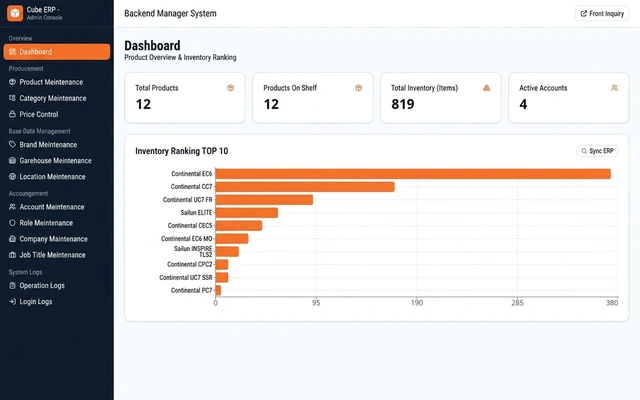Click the external link icon in Front Inquiry

[584, 13]
